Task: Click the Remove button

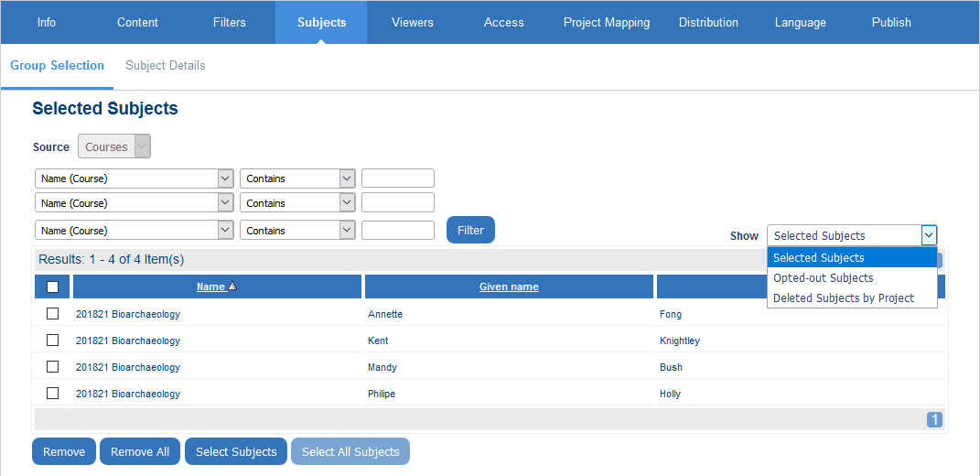Action: 64,451
